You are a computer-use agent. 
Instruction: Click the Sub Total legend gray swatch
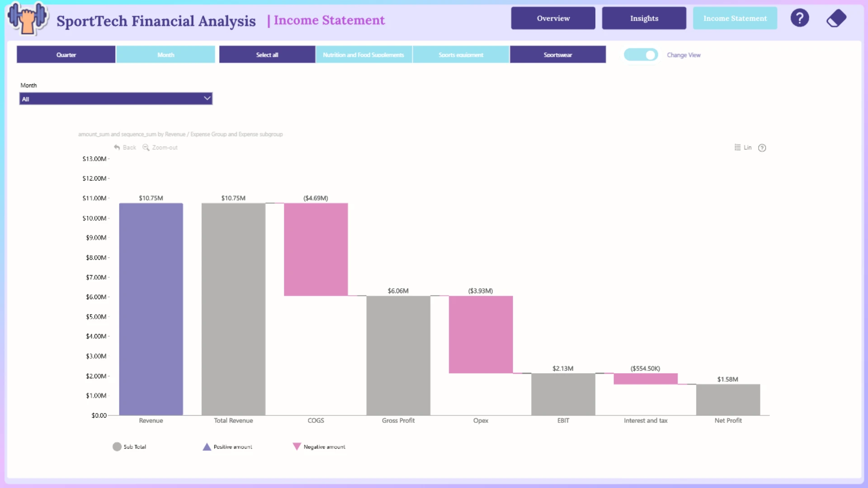117,446
